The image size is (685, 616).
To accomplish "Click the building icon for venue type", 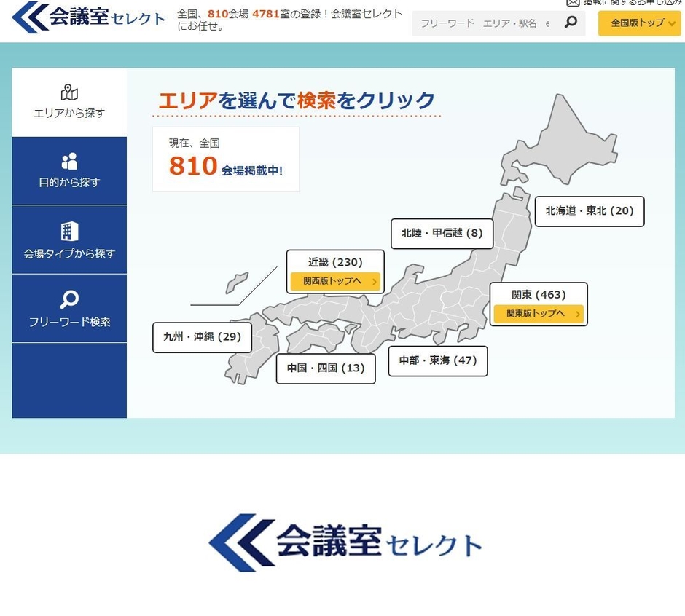I will click(69, 232).
